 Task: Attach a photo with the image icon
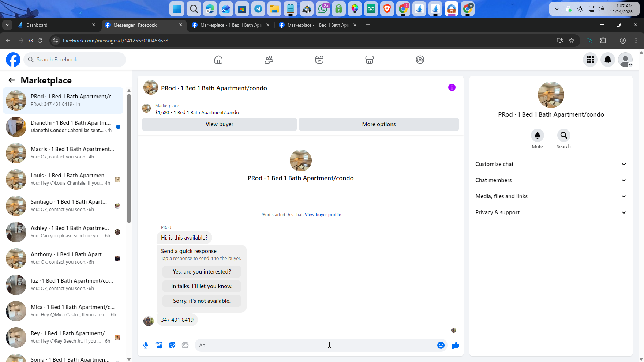[x=159, y=345]
